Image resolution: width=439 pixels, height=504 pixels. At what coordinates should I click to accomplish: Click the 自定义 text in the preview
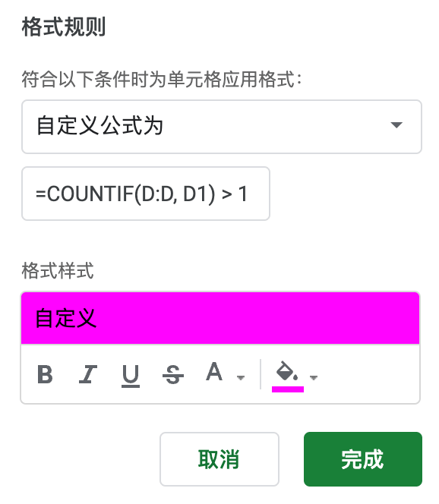66,318
